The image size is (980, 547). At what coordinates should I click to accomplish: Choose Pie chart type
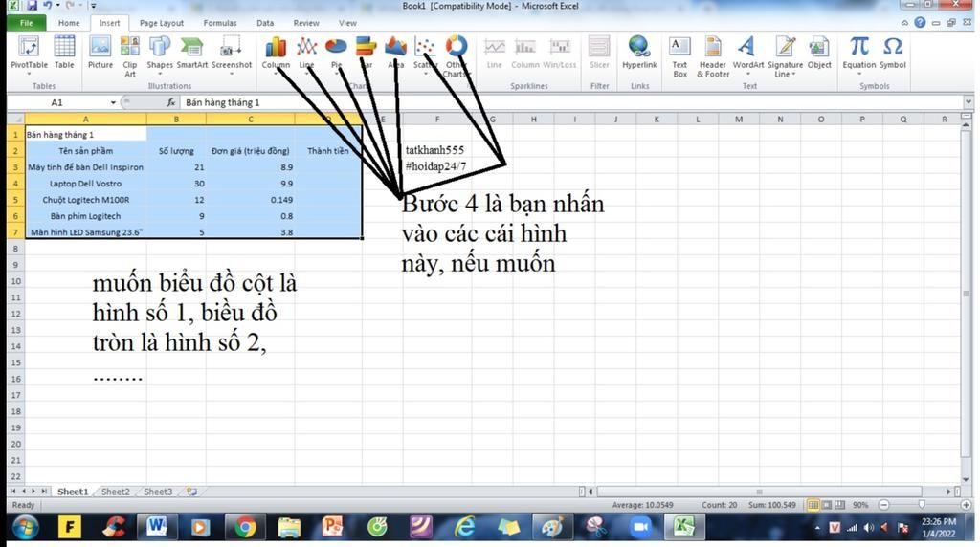tap(336, 55)
